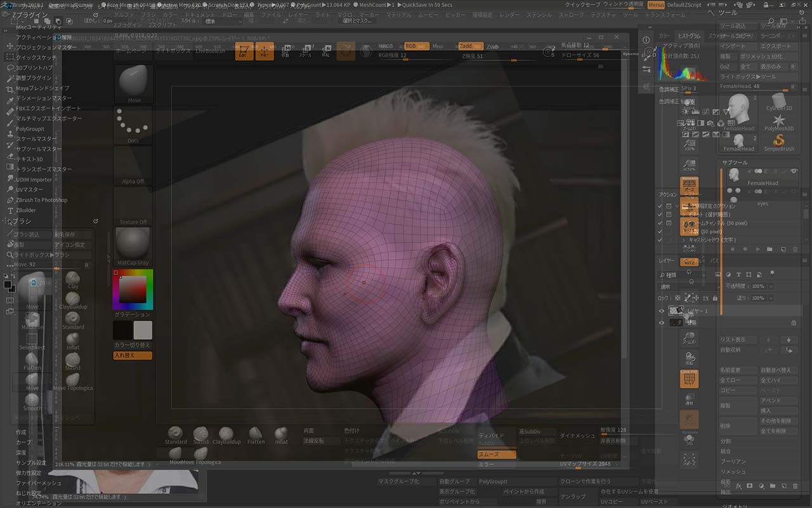Hide レイヤー 1 using its eye icon
This screenshot has height=508, width=812.
(662, 311)
